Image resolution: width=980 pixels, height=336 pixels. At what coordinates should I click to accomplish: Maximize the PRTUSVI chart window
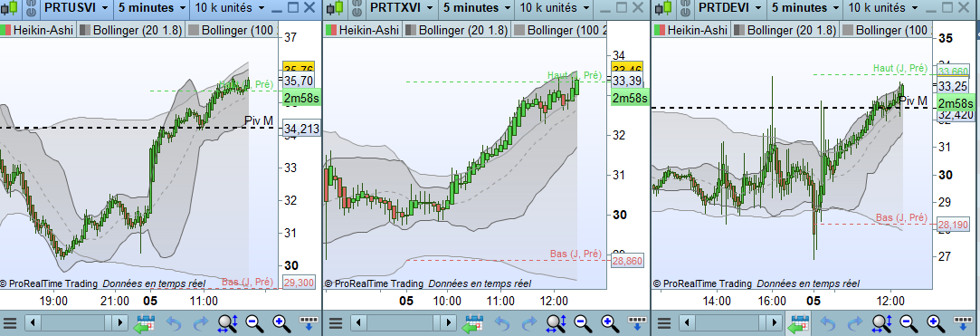(293, 8)
